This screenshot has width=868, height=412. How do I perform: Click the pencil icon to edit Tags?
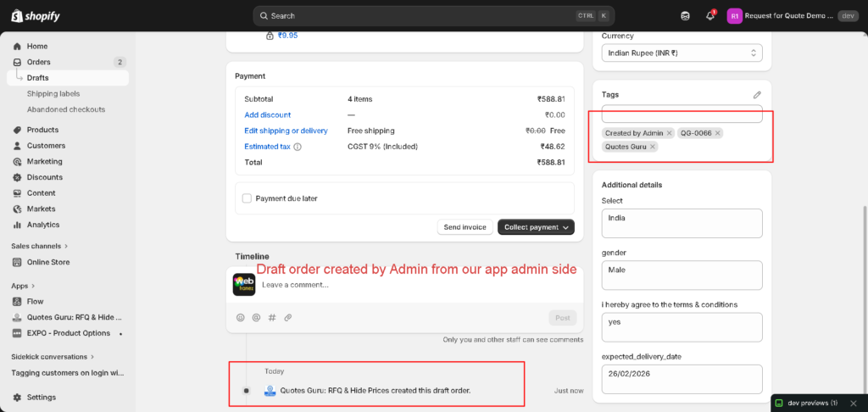coord(757,95)
